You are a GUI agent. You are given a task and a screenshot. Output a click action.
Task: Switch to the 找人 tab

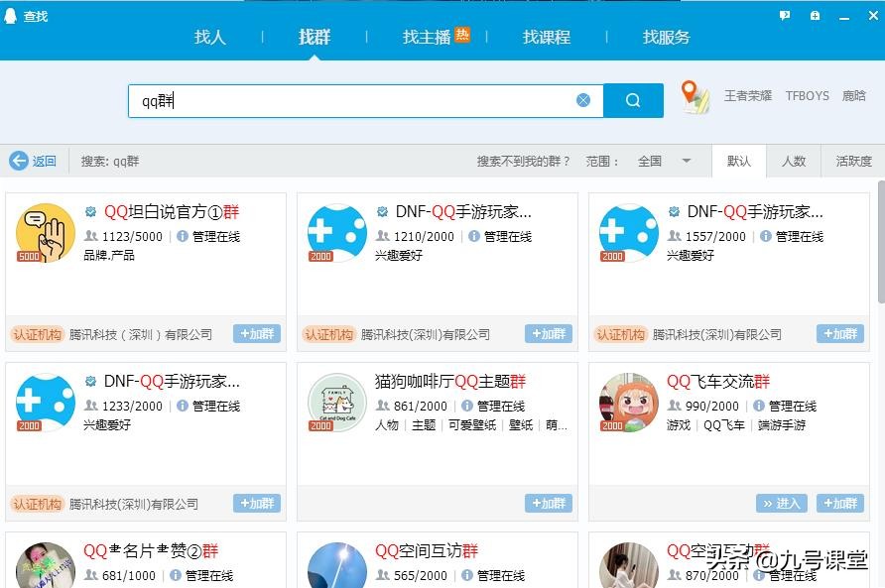[x=210, y=37]
